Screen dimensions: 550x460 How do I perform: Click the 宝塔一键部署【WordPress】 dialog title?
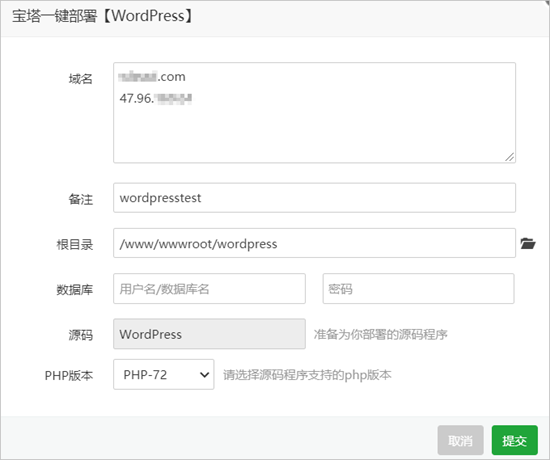click(x=102, y=16)
